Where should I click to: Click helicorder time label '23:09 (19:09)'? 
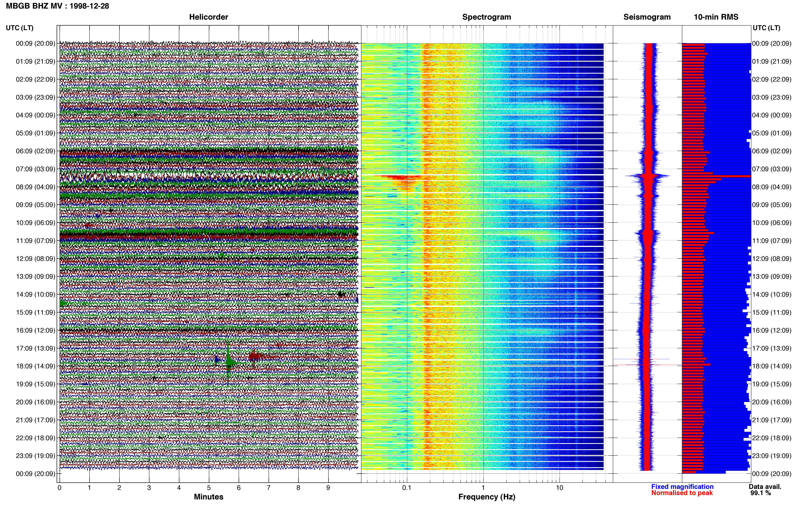35,456
